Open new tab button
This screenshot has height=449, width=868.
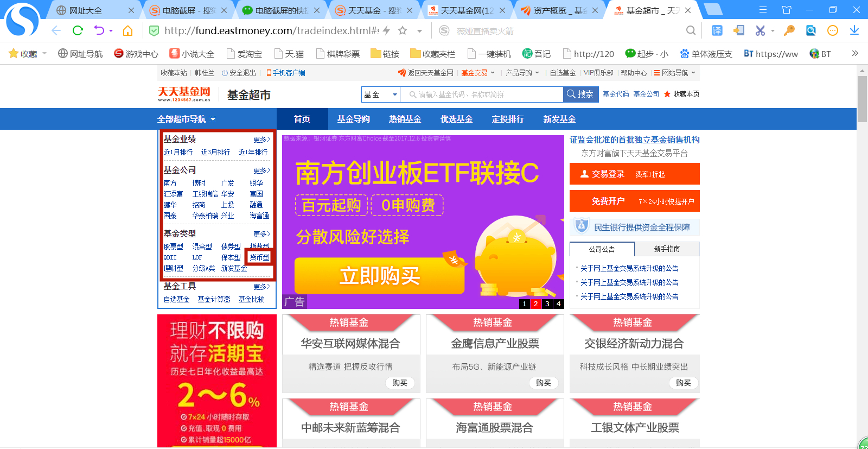pyautogui.click(x=713, y=9)
